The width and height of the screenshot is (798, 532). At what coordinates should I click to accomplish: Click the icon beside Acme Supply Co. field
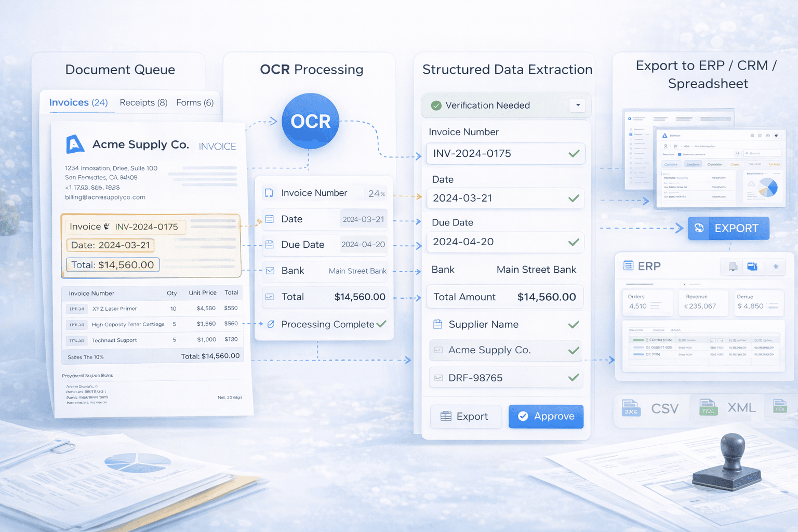(438, 350)
